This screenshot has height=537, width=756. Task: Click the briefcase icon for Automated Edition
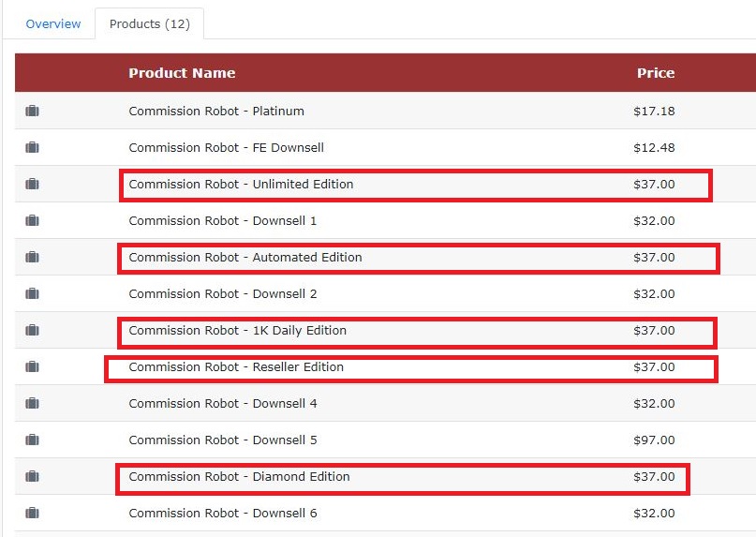pyautogui.click(x=32, y=257)
